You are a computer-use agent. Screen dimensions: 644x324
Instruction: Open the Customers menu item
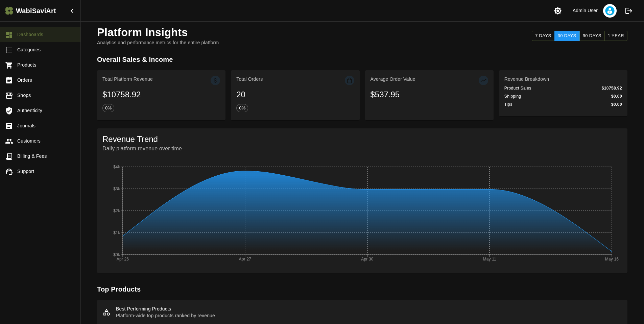(x=40, y=141)
